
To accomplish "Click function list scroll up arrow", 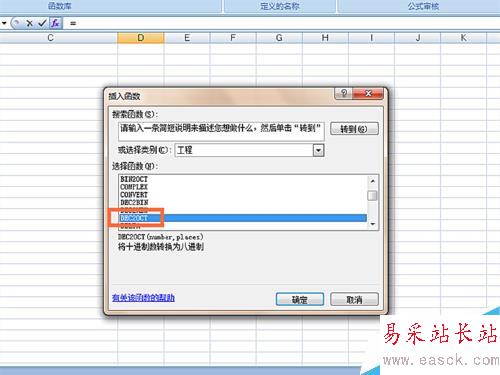I will pos(373,181).
